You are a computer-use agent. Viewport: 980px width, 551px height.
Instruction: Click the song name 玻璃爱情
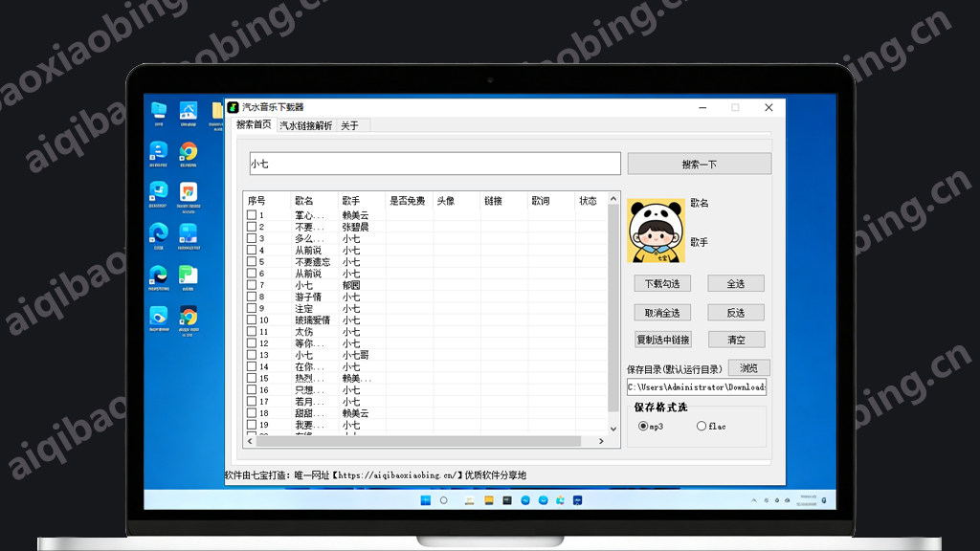click(313, 320)
